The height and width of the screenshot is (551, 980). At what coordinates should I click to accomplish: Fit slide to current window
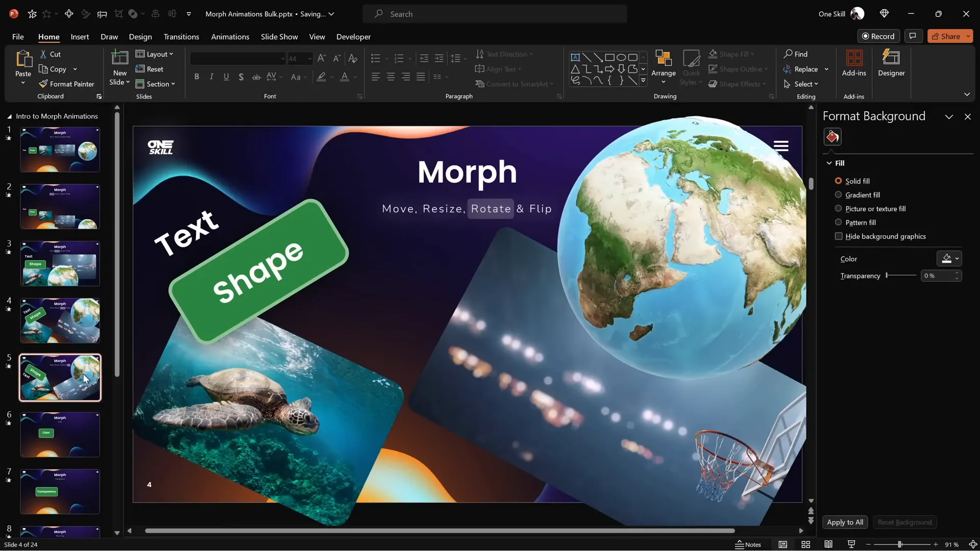973,544
